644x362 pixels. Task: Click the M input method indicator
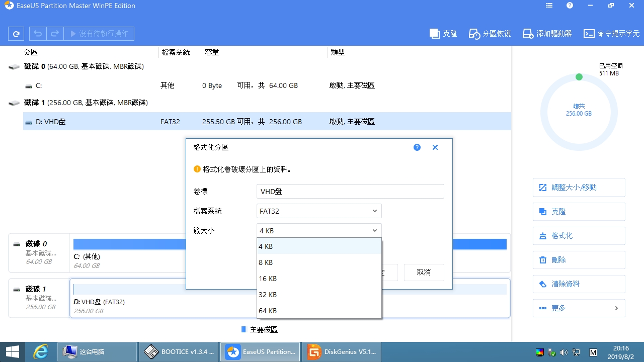[593, 352]
